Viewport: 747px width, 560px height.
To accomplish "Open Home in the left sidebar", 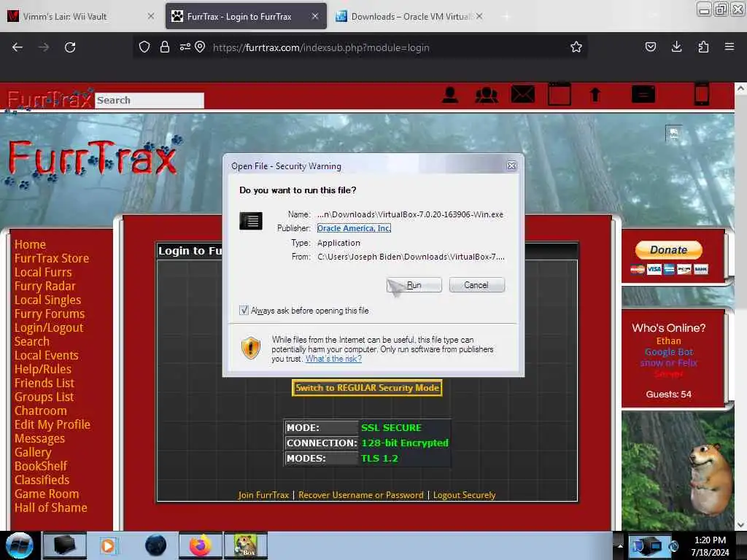I will (x=30, y=244).
